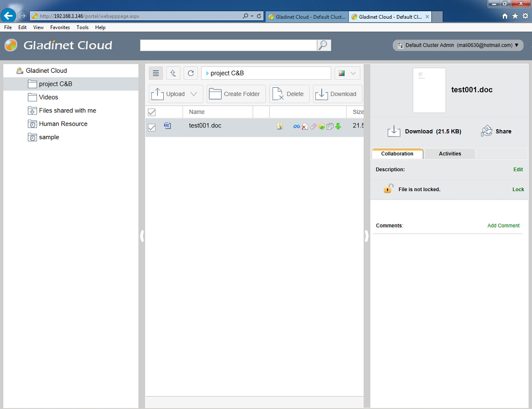Toggle the list menu icon in toolbar

click(156, 73)
